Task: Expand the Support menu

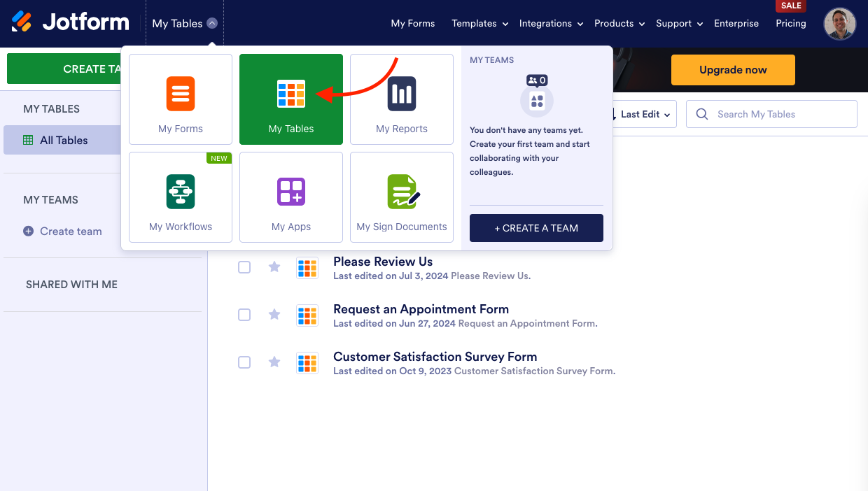Action: point(680,23)
